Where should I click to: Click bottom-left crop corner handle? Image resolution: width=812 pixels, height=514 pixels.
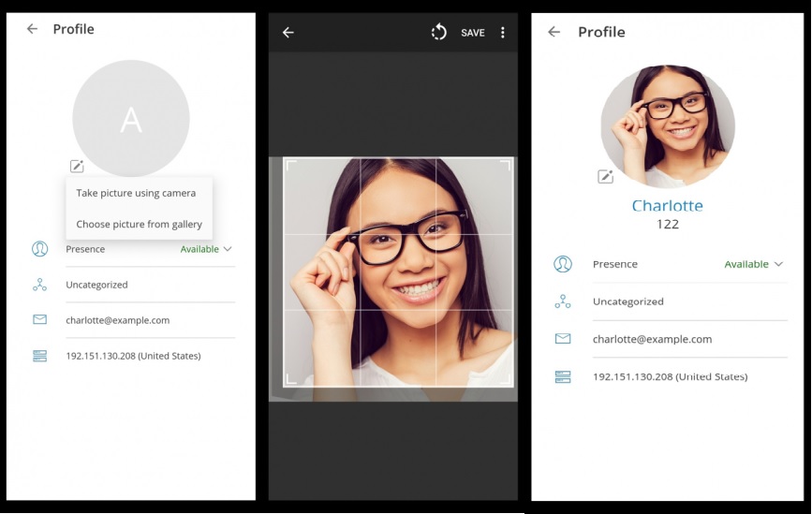pos(291,379)
